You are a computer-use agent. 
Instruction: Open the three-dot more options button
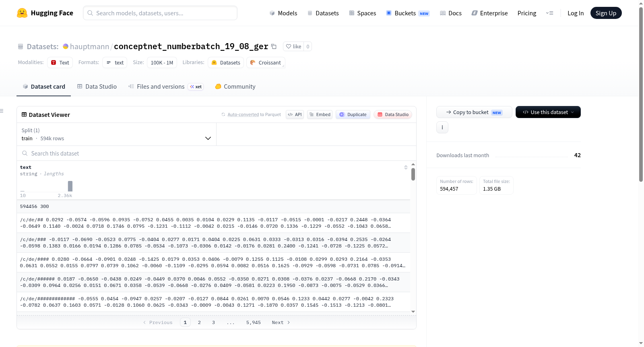click(x=442, y=127)
